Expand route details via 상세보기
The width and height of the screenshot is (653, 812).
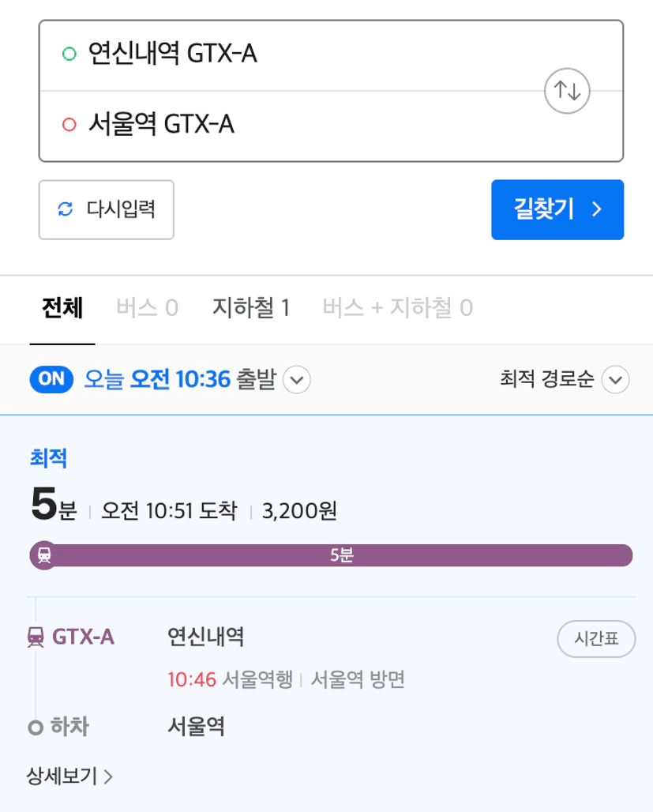70,777
